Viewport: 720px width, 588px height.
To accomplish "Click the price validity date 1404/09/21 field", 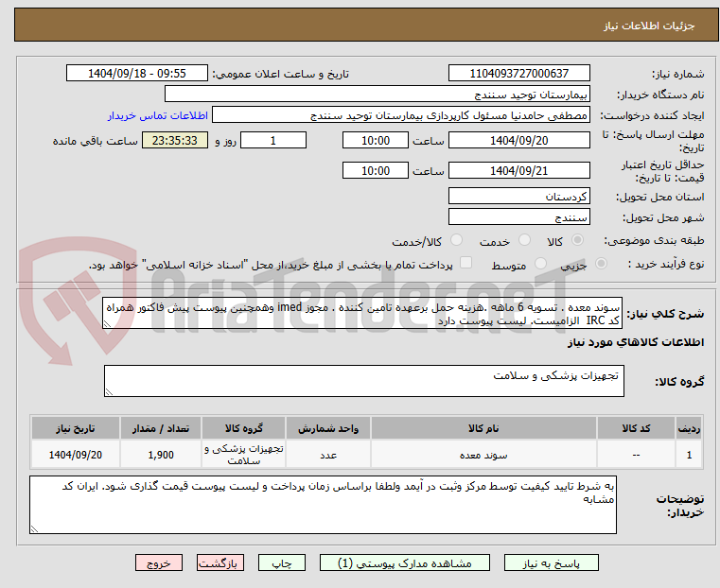I will pos(518,170).
